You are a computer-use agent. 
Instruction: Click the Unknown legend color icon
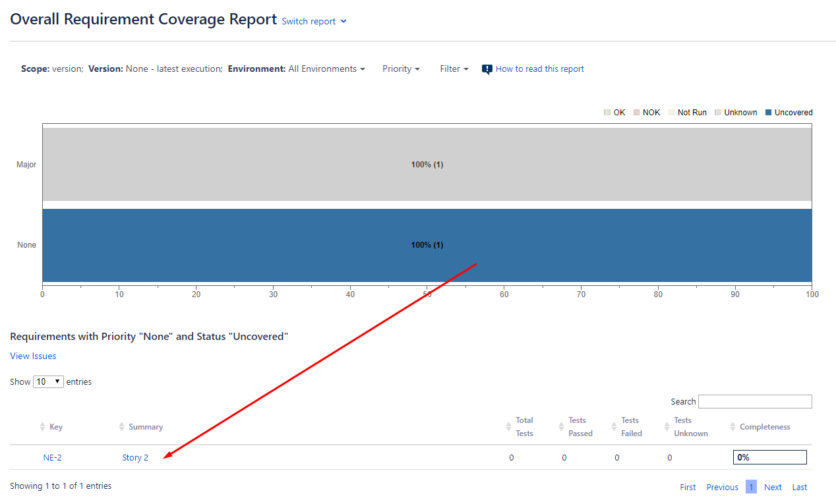click(717, 112)
